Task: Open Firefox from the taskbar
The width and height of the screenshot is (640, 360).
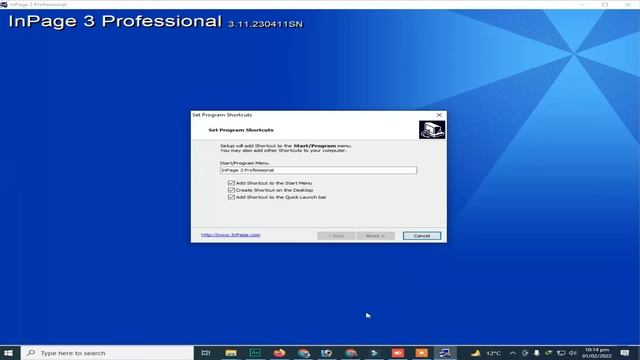Action: (x=279, y=353)
